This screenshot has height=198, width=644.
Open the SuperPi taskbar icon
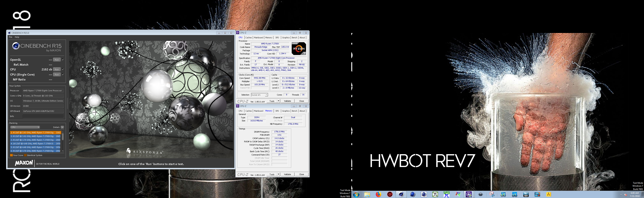pos(446,195)
